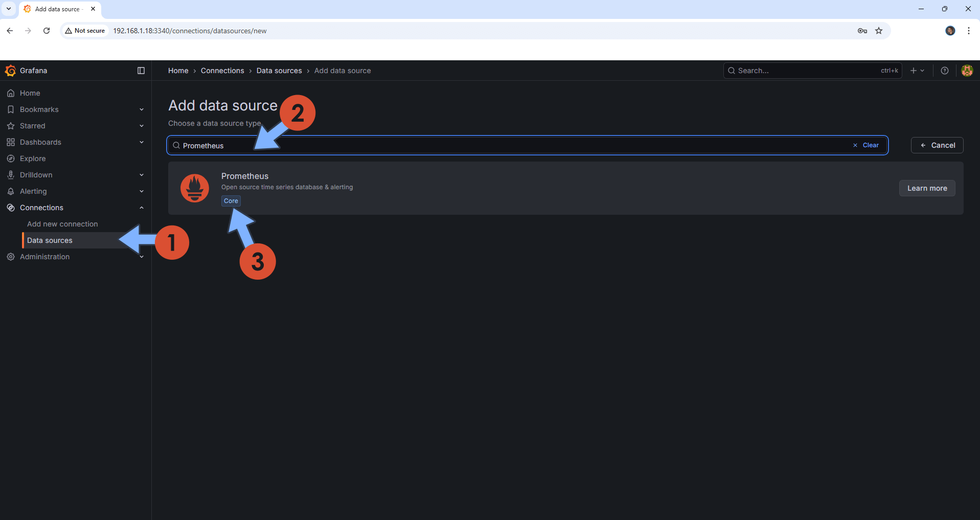Focus the header Search field

click(792, 71)
